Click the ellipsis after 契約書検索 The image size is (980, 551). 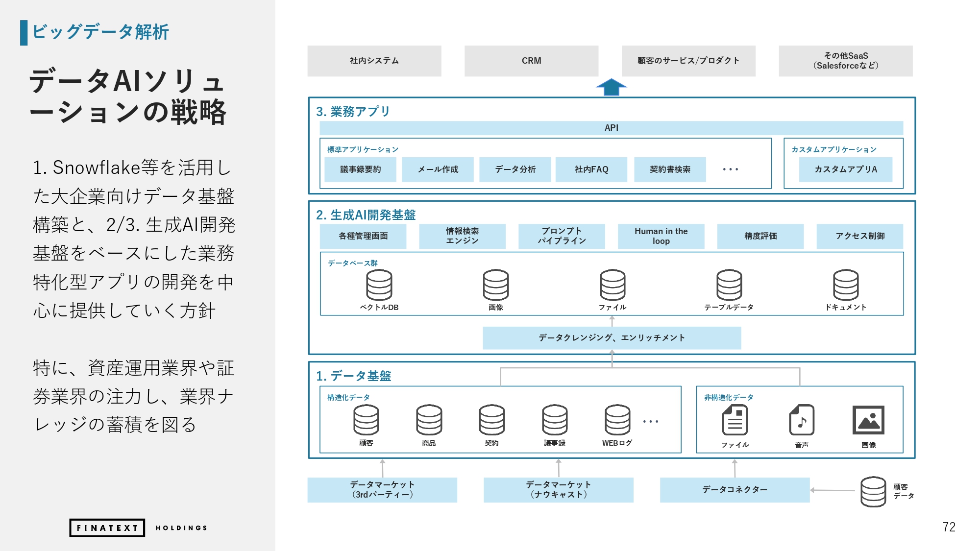[731, 169]
